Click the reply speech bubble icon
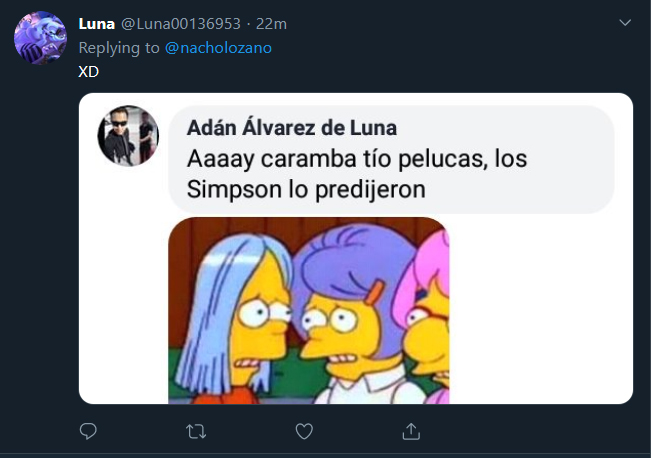The image size is (651, 458). point(88,431)
